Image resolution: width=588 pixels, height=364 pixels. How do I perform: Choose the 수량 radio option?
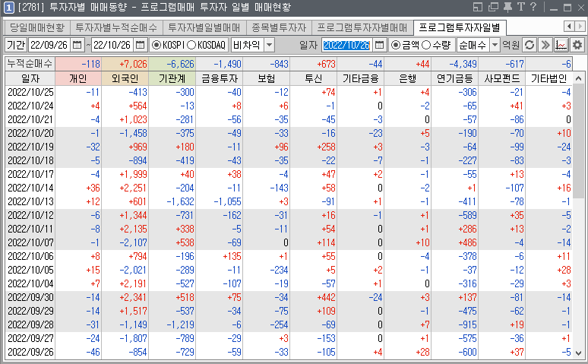tap(426, 45)
